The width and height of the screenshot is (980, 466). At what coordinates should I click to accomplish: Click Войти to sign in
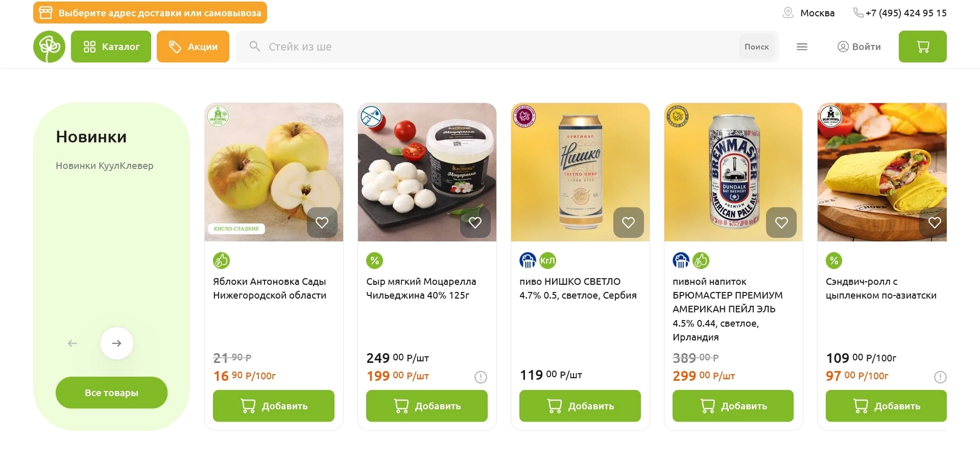click(859, 46)
